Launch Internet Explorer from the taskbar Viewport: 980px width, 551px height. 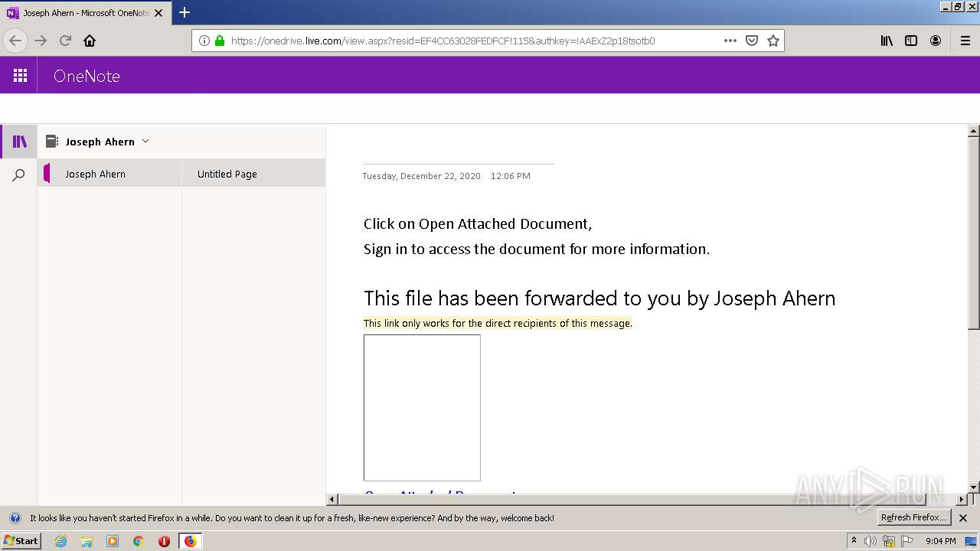(x=60, y=541)
